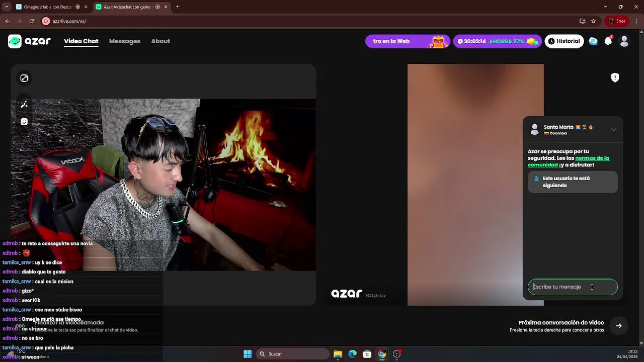Reload the azarlive page
The image size is (644, 362).
click(x=31, y=21)
